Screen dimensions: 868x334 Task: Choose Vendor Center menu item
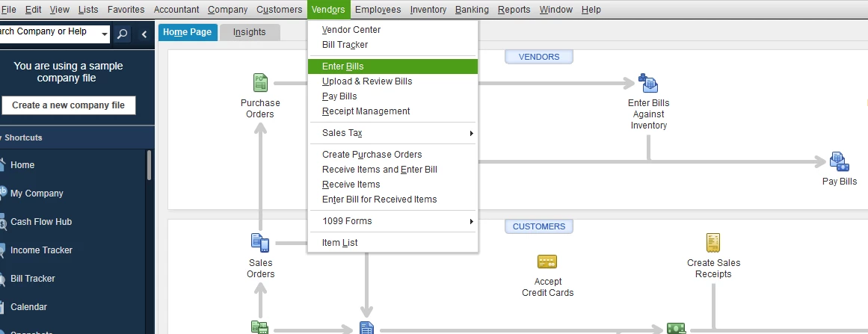[x=393, y=30]
